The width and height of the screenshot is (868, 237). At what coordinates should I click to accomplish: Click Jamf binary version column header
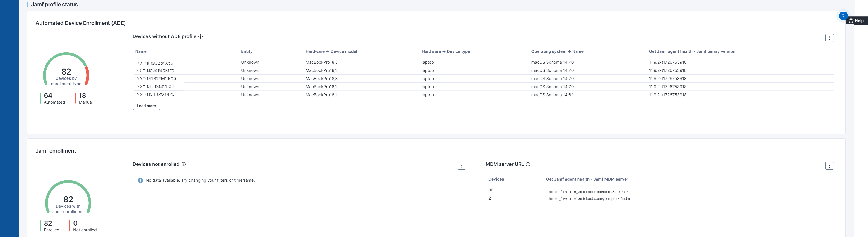(x=692, y=52)
